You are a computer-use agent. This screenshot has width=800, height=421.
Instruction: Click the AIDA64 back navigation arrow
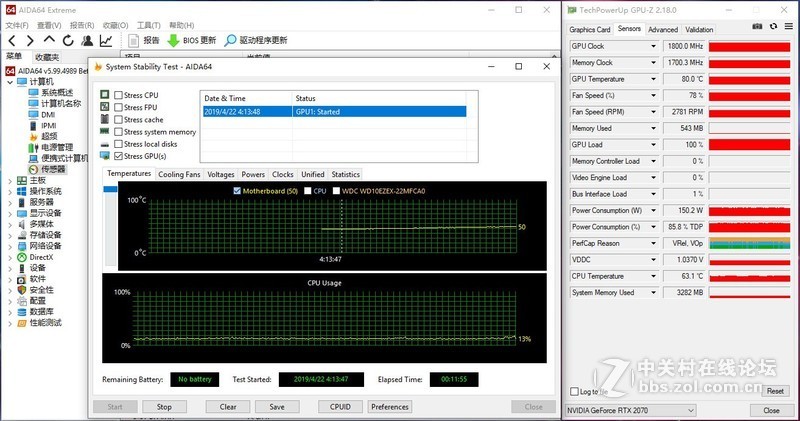12,40
